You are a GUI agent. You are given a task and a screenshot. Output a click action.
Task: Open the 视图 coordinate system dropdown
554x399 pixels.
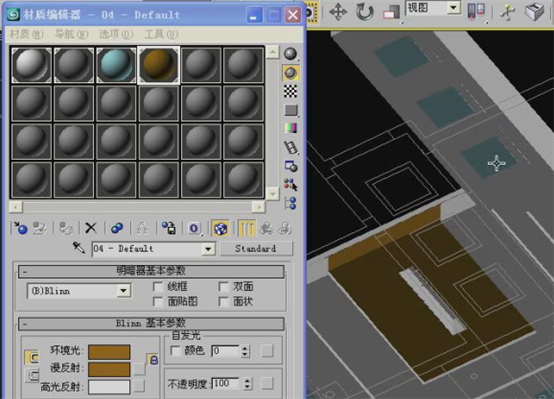[454, 7]
